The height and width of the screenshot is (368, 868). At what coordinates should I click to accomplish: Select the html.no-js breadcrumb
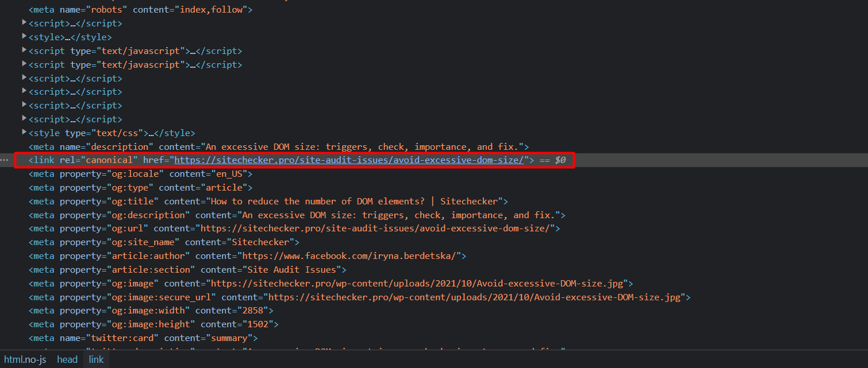pyautogui.click(x=25, y=359)
